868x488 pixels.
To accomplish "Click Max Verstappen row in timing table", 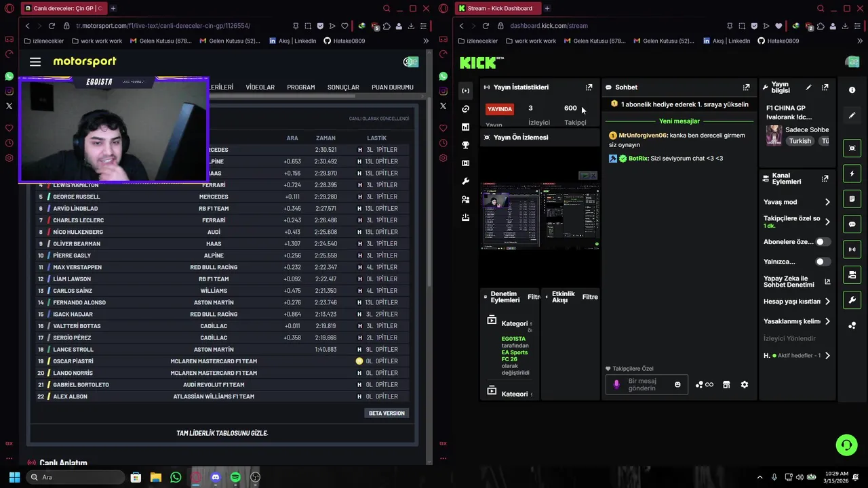I will coord(224,267).
